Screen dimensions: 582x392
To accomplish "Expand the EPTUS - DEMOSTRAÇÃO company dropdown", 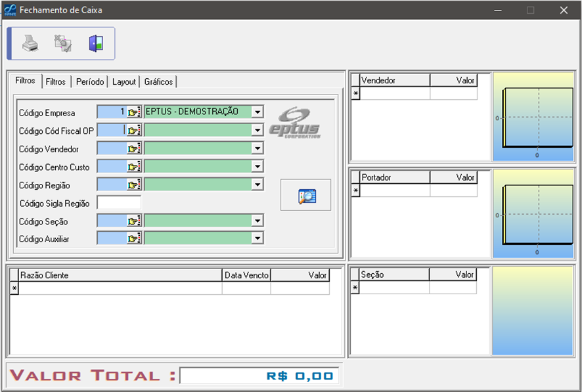I will tap(257, 112).
